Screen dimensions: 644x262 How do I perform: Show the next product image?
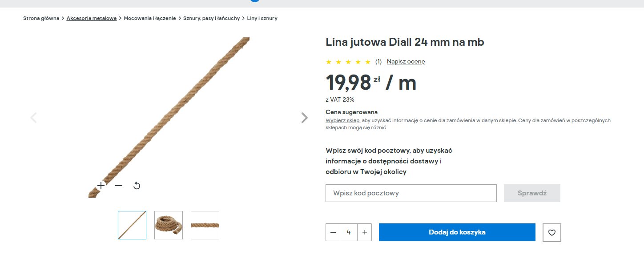point(304,118)
